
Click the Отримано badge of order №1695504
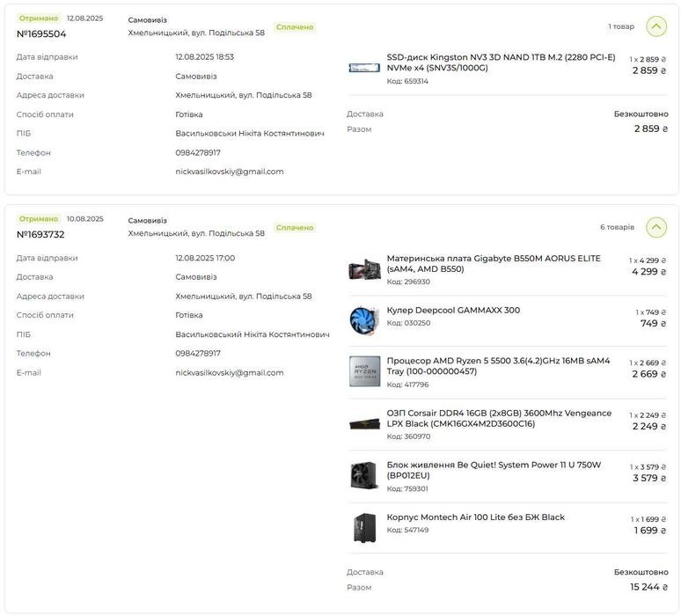38,18
